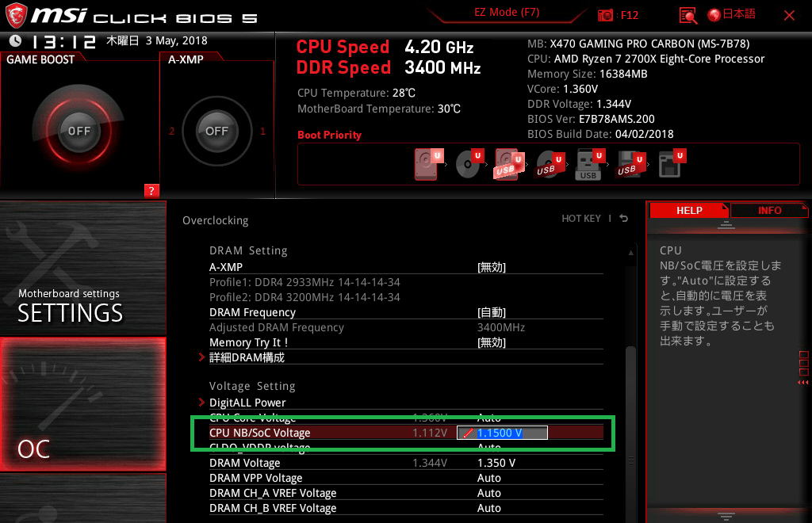Select the hard disk boot device icon

(x=429, y=164)
